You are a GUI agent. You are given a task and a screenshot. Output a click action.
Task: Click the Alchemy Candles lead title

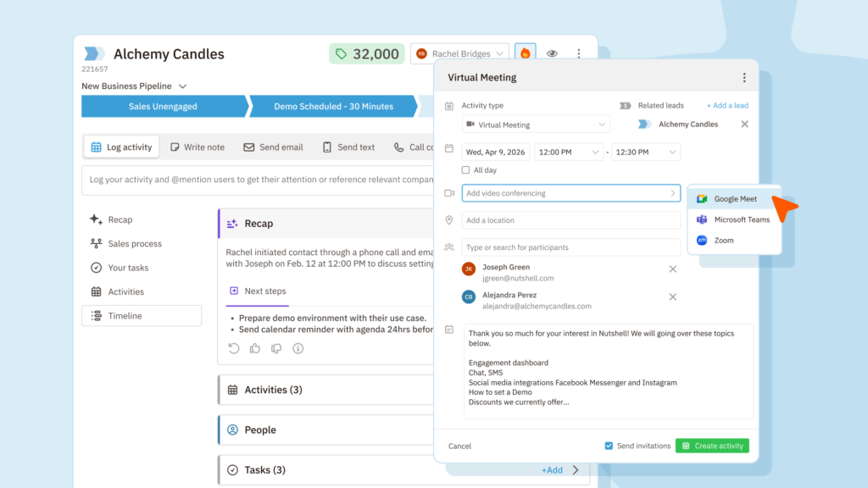(x=169, y=54)
